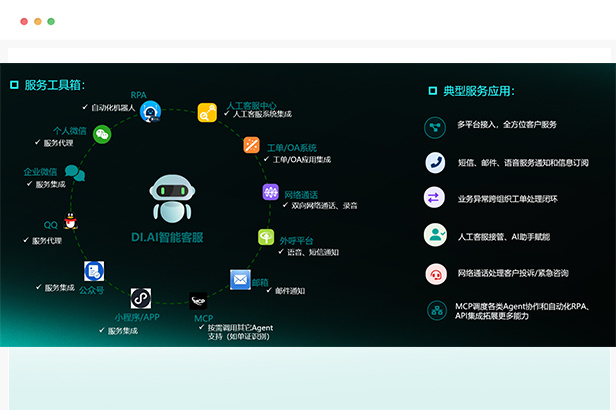Open the 邮箱 envelope icon
This screenshot has width=616, height=410.
(x=240, y=279)
